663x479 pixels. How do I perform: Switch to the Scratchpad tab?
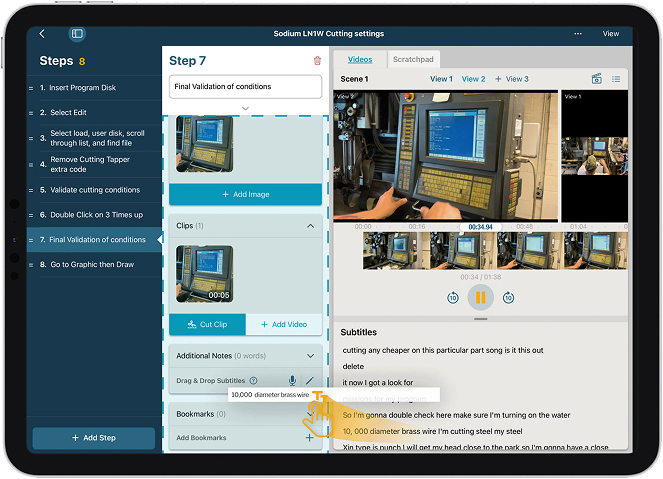(414, 60)
